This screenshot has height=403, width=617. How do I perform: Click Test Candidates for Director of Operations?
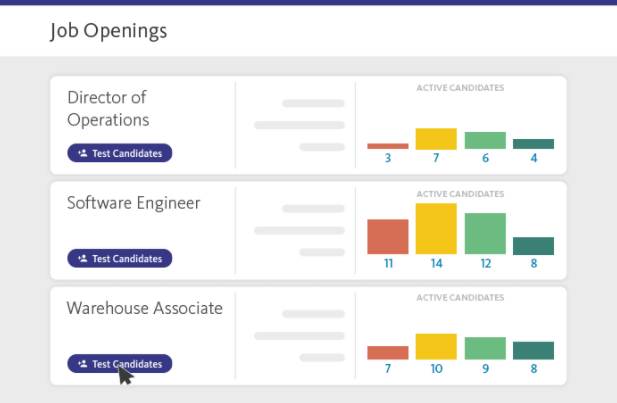click(120, 153)
